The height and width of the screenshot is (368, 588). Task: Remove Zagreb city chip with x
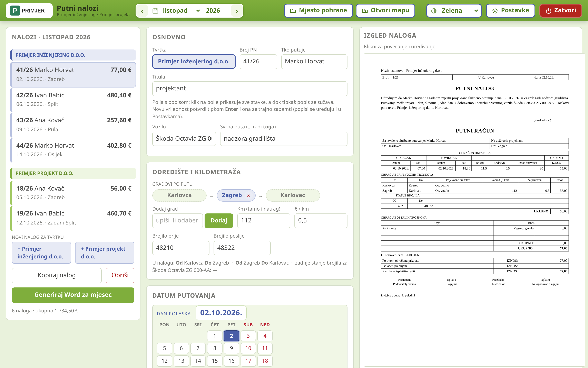click(x=248, y=195)
